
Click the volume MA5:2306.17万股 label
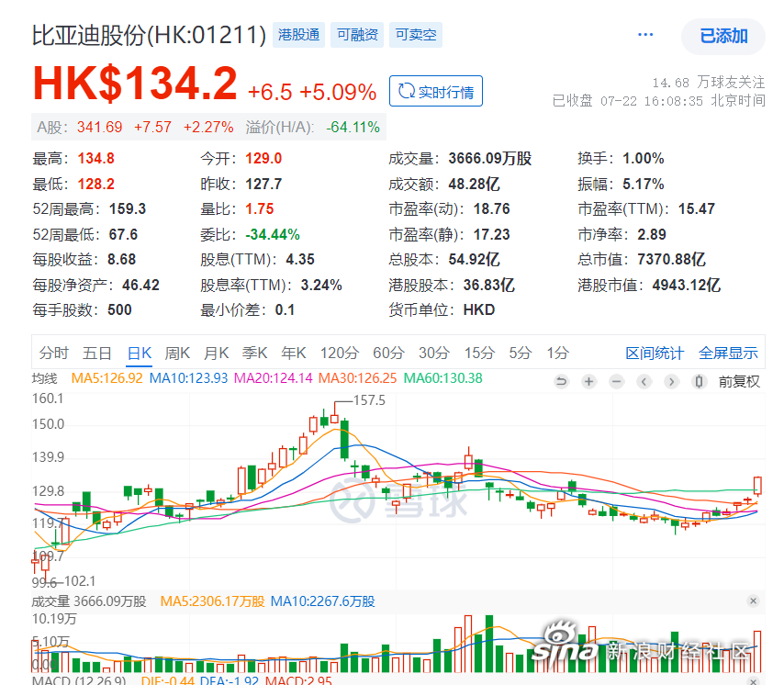[x=212, y=601]
